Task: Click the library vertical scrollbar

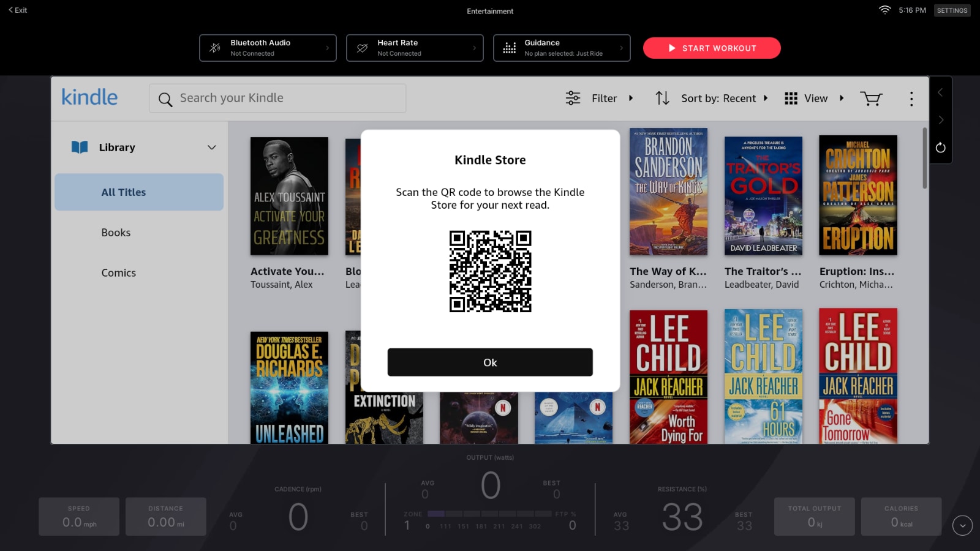Action: 924,158
